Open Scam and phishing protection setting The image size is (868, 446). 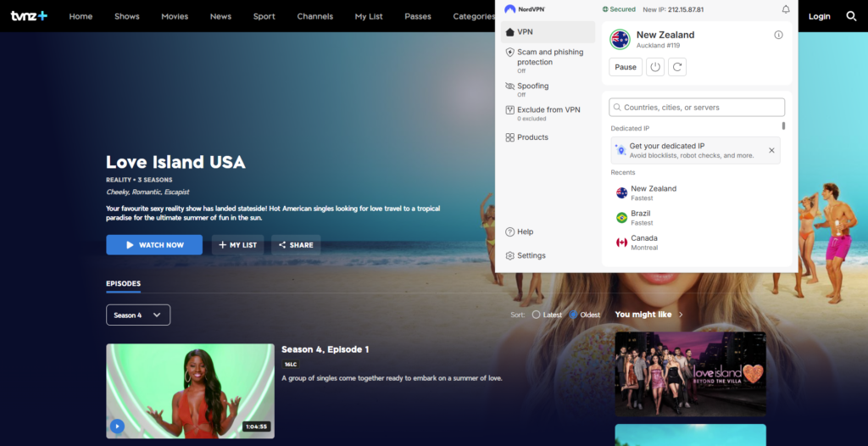[548, 60]
